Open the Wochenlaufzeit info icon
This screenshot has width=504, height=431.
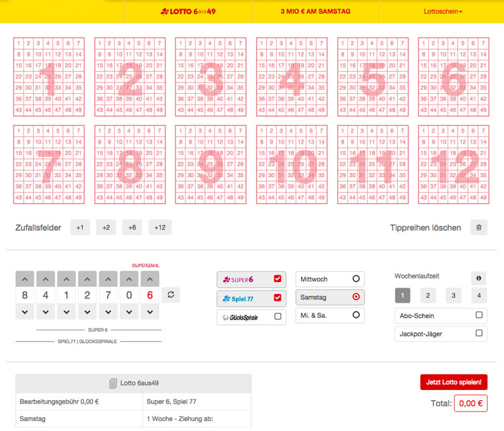(478, 278)
